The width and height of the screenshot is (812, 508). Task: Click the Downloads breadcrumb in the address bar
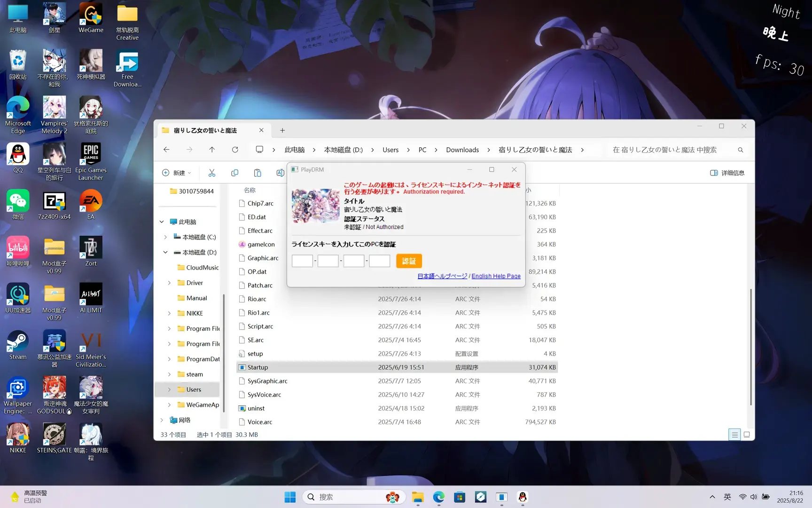462,150
